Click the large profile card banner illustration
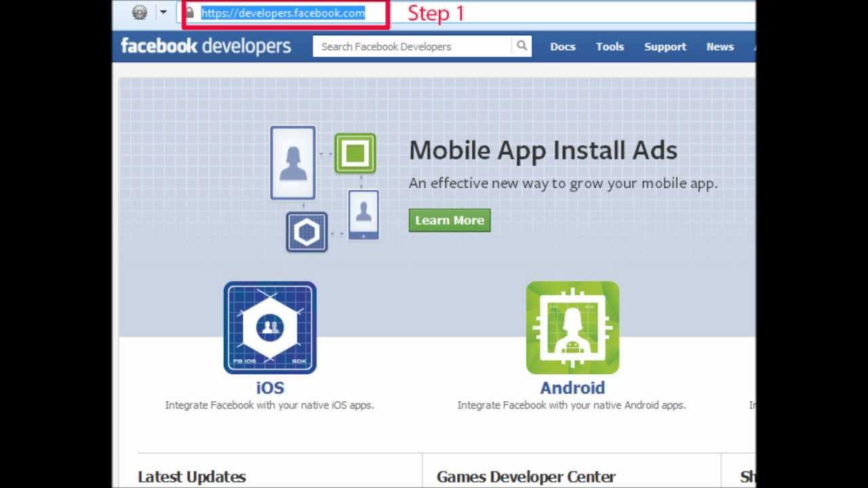 (293, 163)
